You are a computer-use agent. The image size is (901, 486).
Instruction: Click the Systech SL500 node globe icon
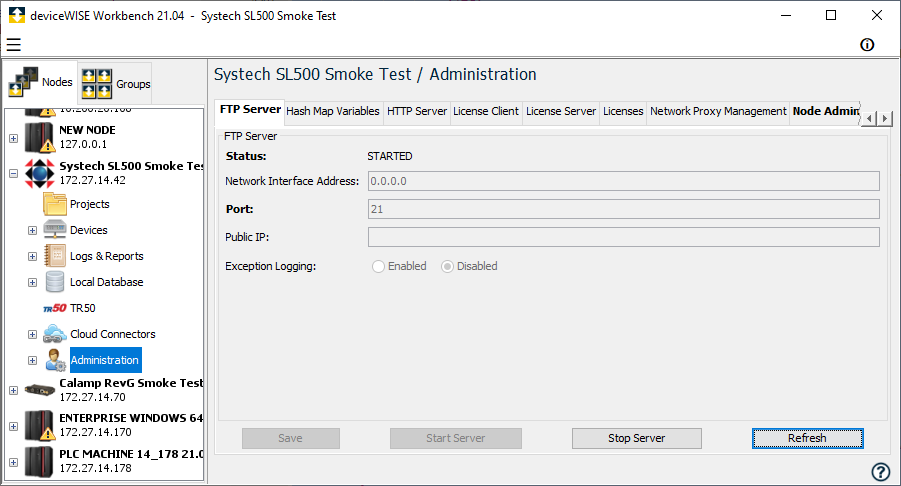coord(40,173)
